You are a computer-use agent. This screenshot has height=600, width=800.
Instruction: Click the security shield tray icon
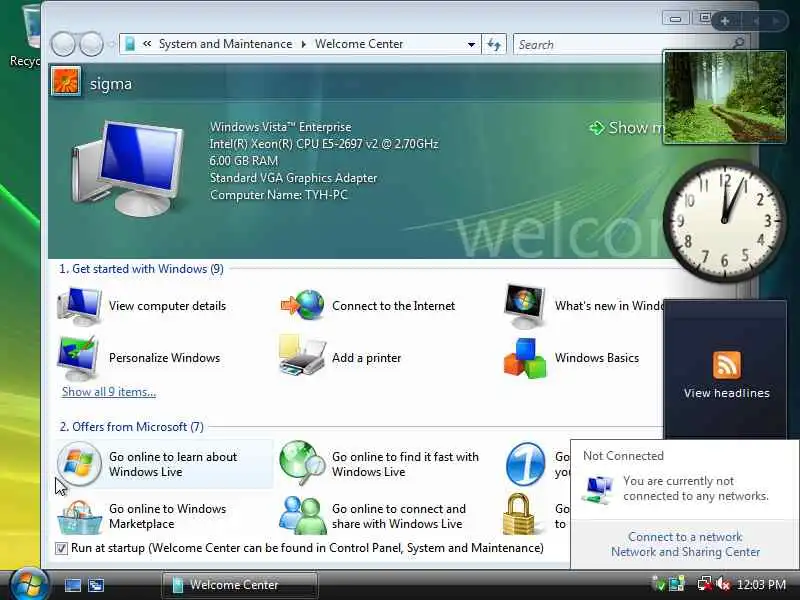click(x=659, y=584)
